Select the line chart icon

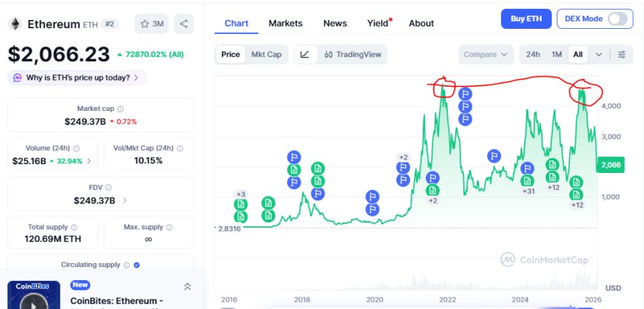coord(305,54)
